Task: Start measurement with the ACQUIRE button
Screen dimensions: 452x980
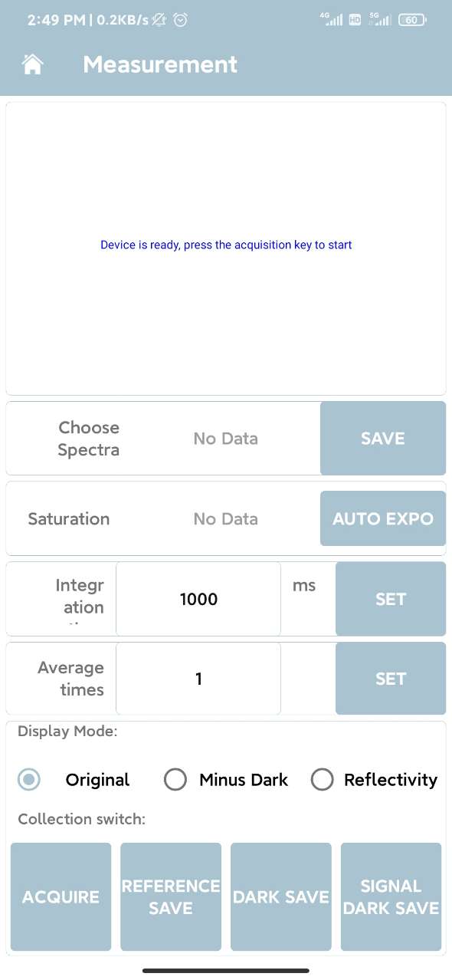Action: click(x=61, y=897)
